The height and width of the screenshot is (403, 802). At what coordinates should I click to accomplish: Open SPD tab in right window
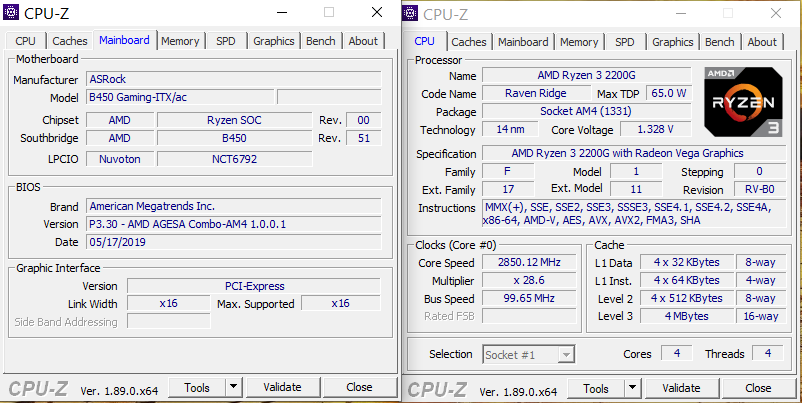tap(625, 42)
